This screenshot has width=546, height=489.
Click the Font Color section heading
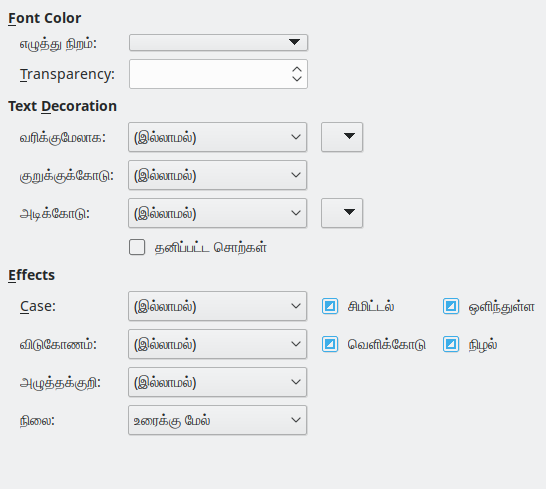point(45,18)
